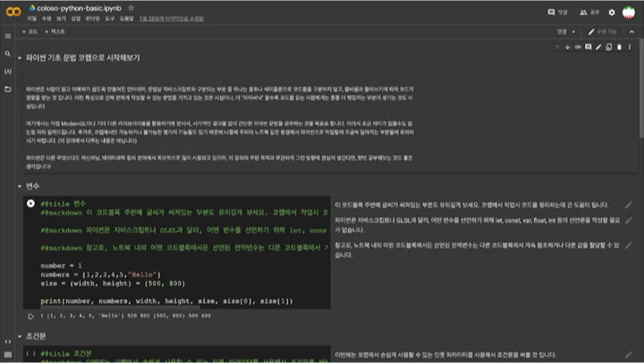Click the #@title 조건문 code line
This screenshot has width=644, height=363.
(x=65, y=353)
